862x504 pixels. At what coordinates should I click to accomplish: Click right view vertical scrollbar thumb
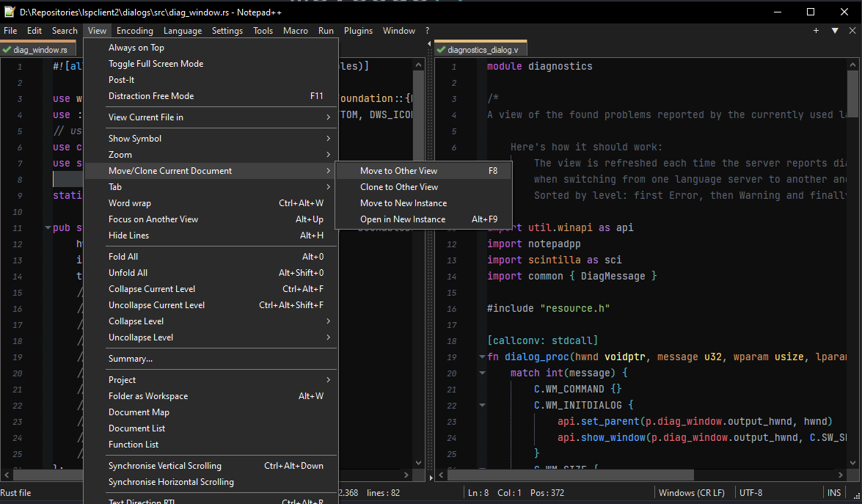tap(852, 93)
